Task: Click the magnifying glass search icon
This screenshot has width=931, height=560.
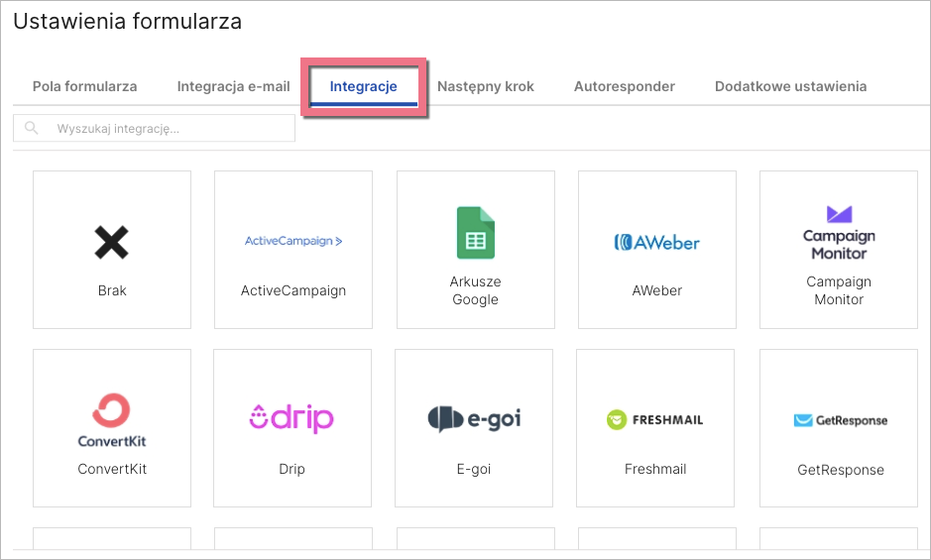Action: click(32, 128)
